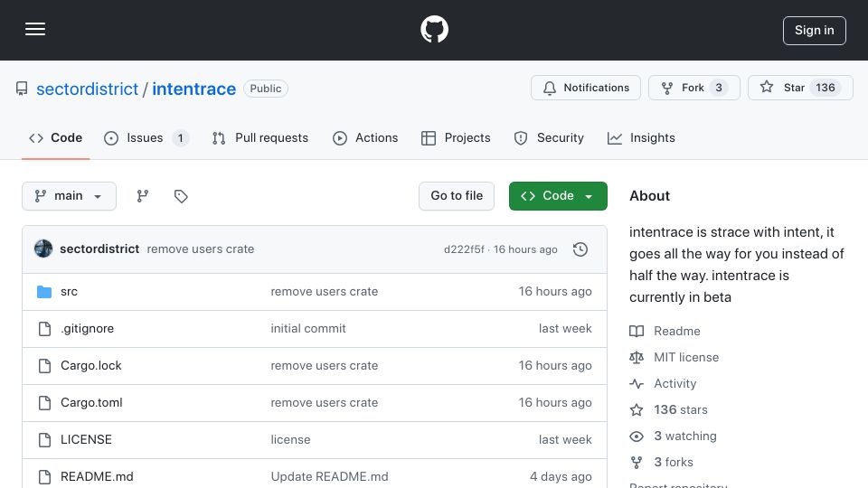Click the Activity pulse icon
868x488 pixels.
click(x=637, y=383)
